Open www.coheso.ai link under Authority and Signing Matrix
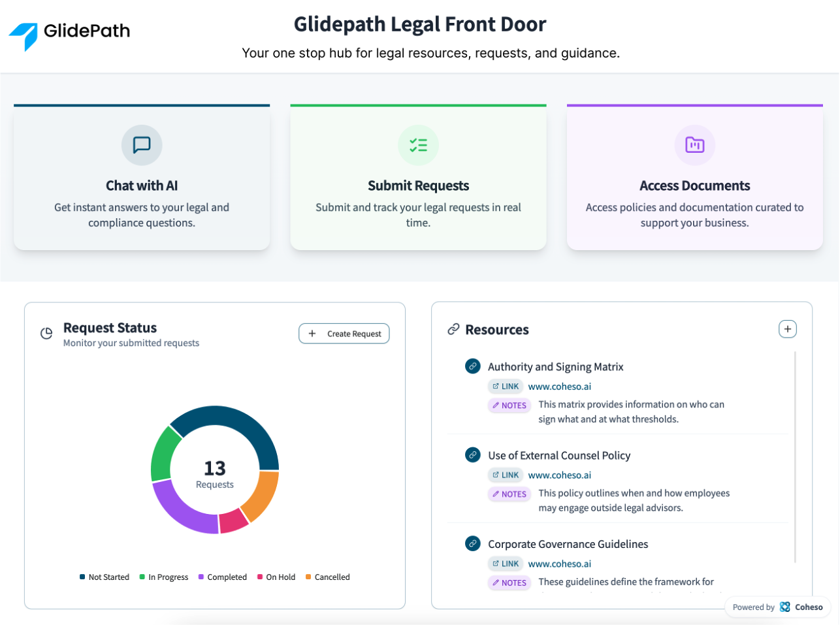Viewport: 840px width, 625px height. click(x=559, y=387)
